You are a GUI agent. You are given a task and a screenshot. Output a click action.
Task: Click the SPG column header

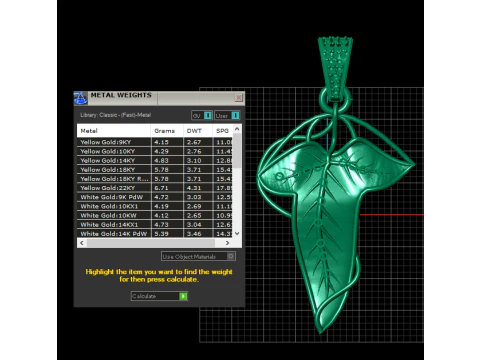coord(222,131)
